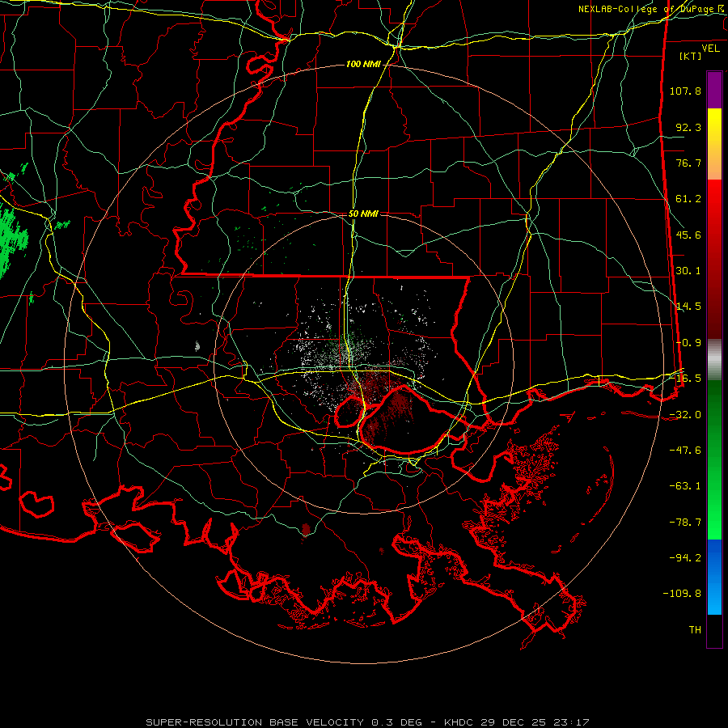Pick the blue segment of the velocity scale

[x=714, y=577]
